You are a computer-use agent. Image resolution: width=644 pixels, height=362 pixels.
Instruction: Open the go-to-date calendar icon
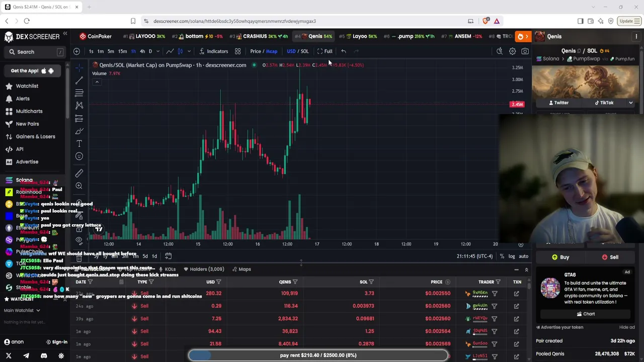coord(168,256)
